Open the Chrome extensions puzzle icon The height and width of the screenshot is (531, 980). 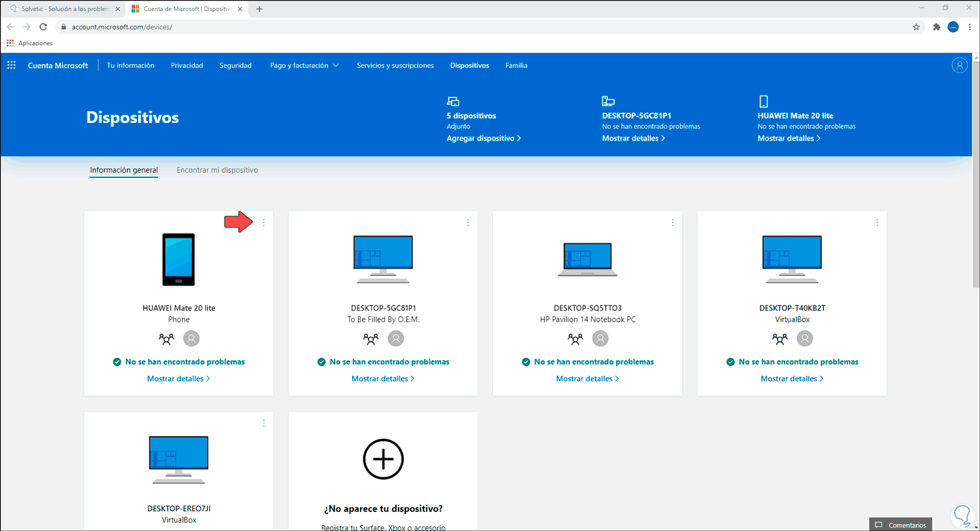coord(936,27)
